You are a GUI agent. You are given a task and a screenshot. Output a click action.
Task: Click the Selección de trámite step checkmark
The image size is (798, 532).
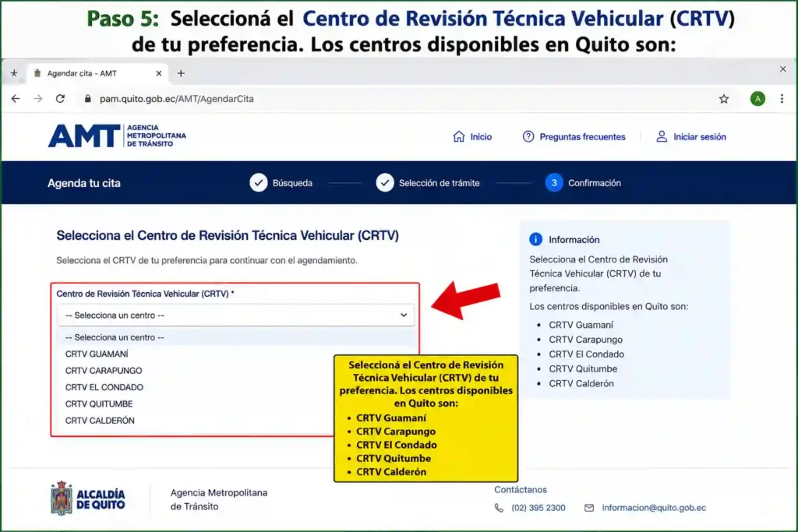pyautogui.click(x=385, y=182)
